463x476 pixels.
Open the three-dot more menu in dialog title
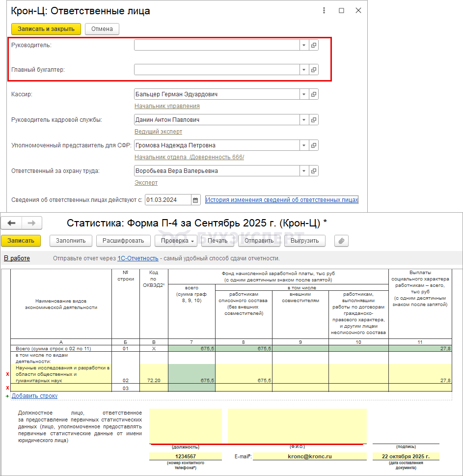(324, 10)
